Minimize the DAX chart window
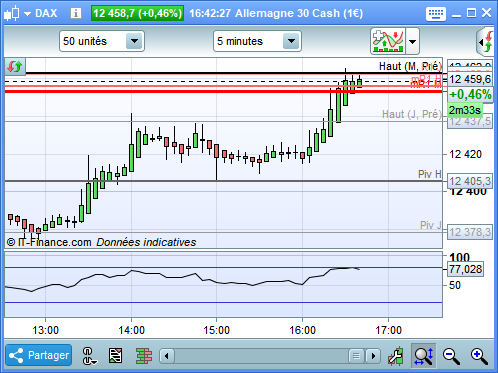 [456, 15]
